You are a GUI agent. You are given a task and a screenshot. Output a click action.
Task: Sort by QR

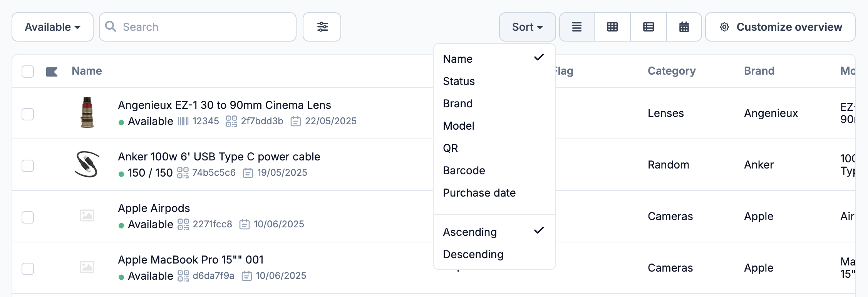click(494, 148)
